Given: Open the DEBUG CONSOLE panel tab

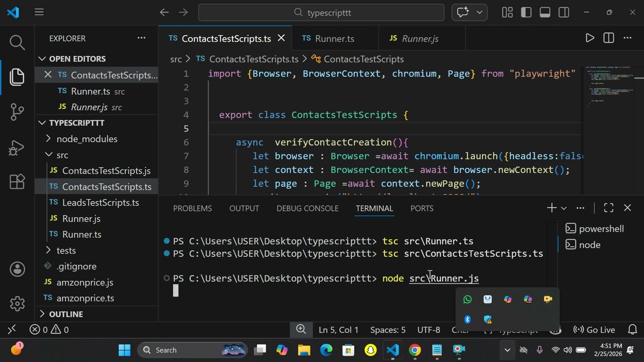Looking at the screenshot, I should click(x=307, y=208).
